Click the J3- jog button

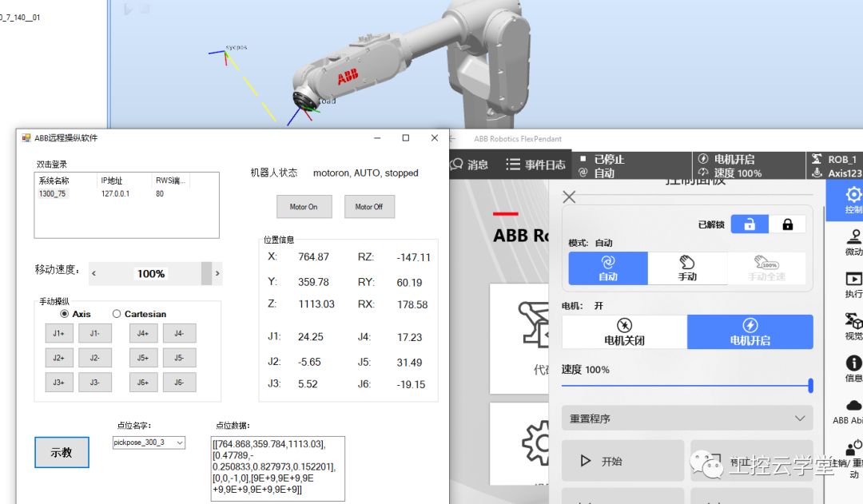tap(94, 383)
